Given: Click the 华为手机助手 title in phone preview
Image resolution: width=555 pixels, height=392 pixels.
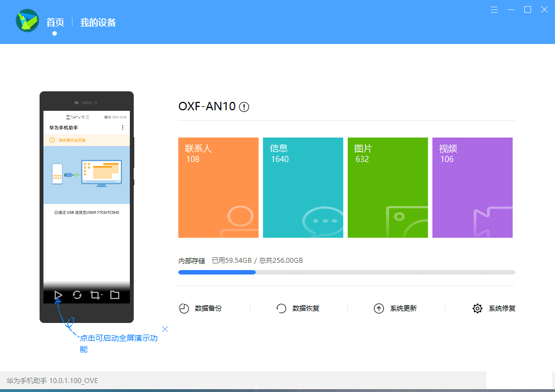Looking at the screenshot, I should pos(64,128).
